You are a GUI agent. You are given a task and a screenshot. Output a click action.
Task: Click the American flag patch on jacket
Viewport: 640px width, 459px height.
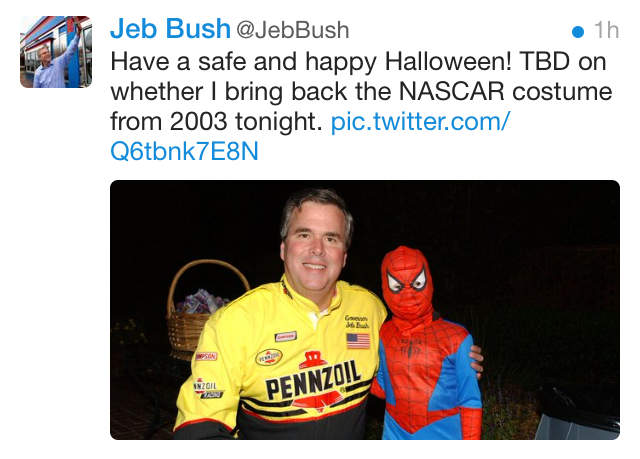pyautogui.click(x=358, y=340)
